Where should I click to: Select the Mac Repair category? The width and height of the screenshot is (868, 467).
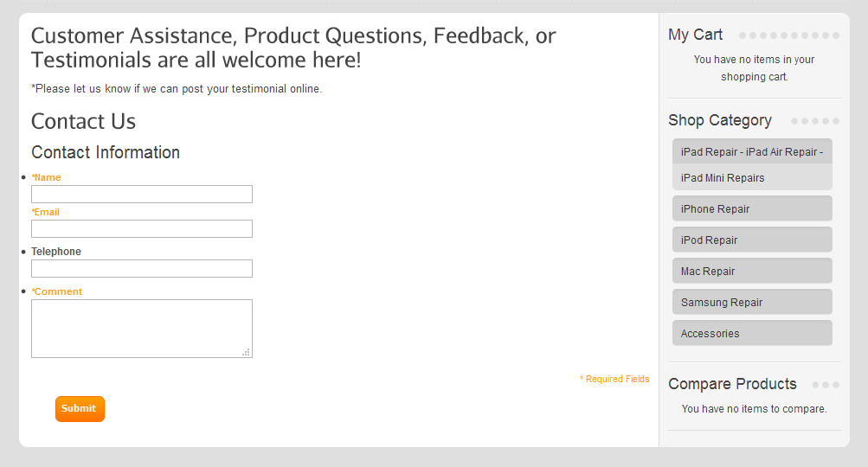click(751, 271)
